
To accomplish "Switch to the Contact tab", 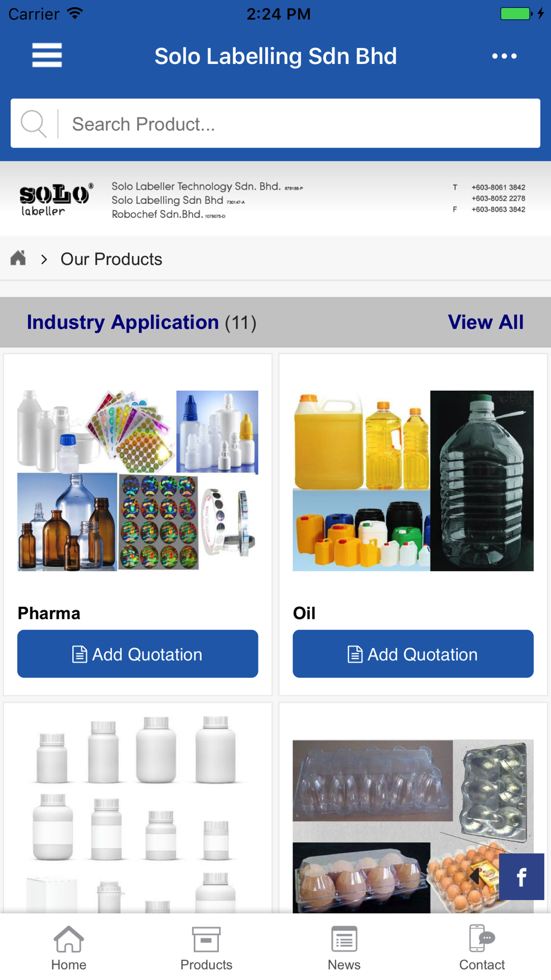I will point(482,948).
